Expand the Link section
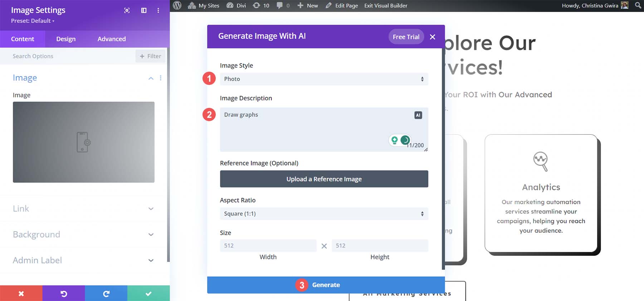This screenshot has height=301, width=644. (84, 209)
